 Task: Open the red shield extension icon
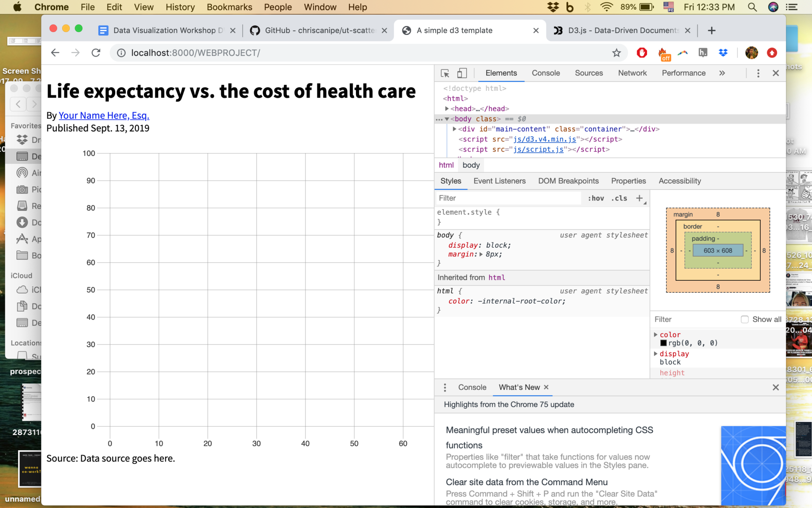(642, 53)
